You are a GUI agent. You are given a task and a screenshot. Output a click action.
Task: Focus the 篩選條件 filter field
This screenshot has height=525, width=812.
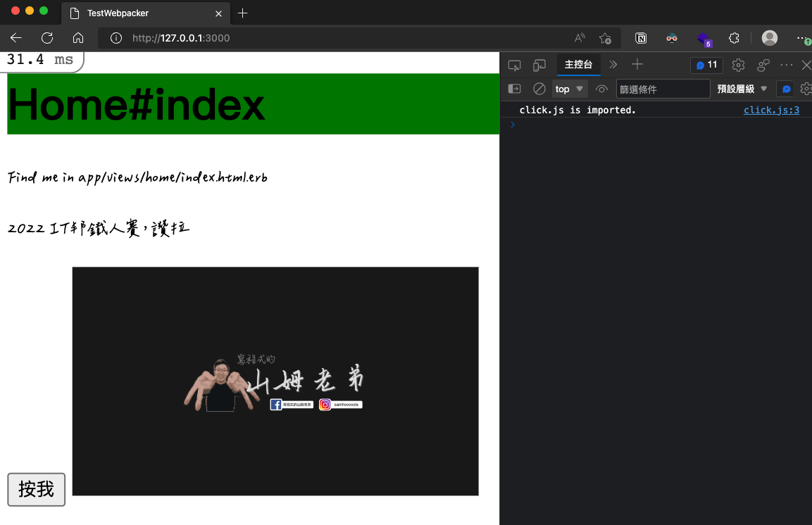[x=663, y=89]
